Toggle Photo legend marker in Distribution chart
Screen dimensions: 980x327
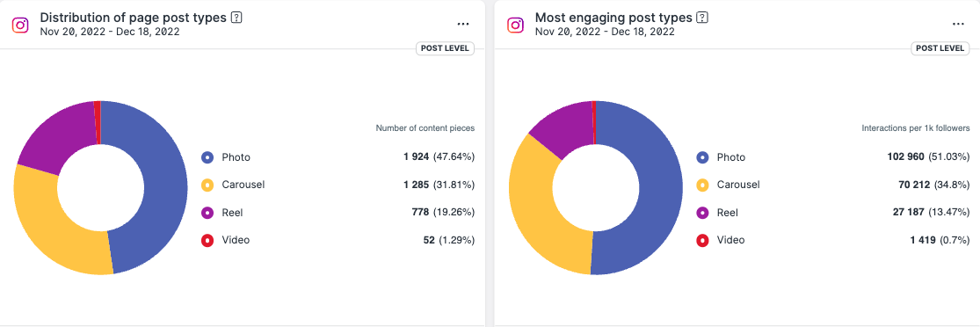207,157
